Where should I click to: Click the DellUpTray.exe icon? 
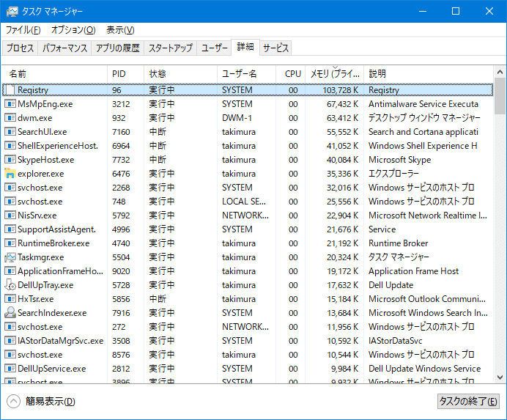coord(10,284)
